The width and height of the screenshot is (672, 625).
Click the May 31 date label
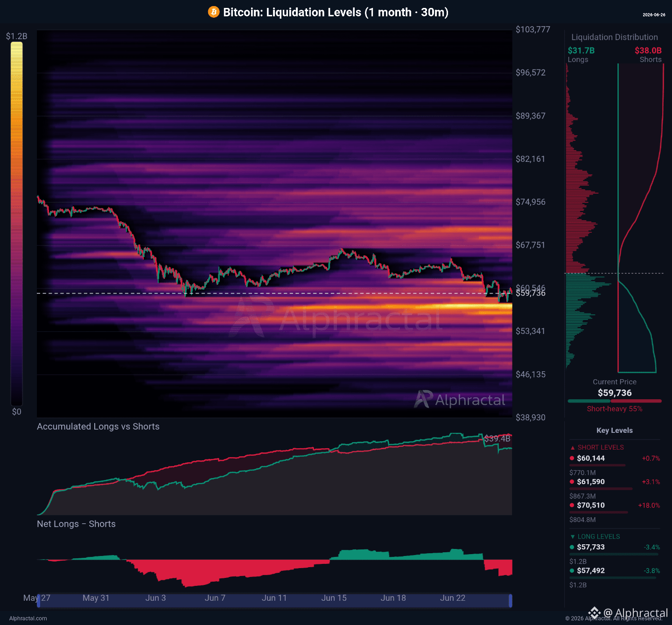click(96, 598)
